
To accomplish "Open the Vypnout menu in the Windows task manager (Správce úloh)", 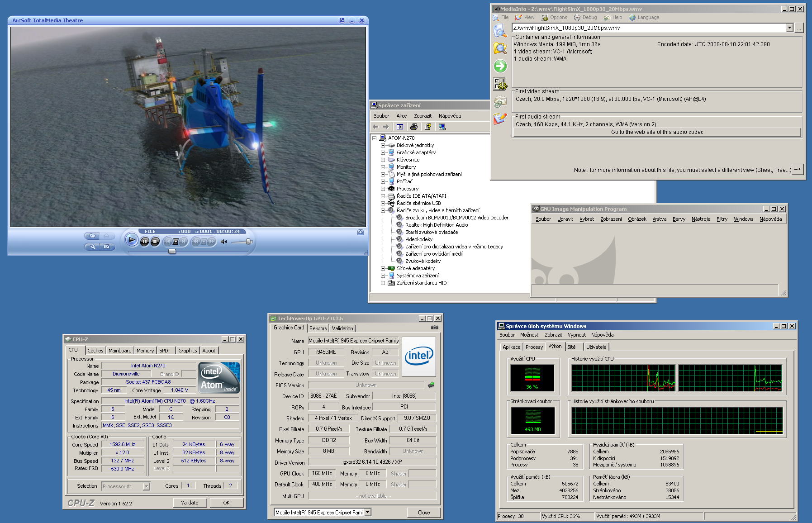I will click(x=577, y=335).
